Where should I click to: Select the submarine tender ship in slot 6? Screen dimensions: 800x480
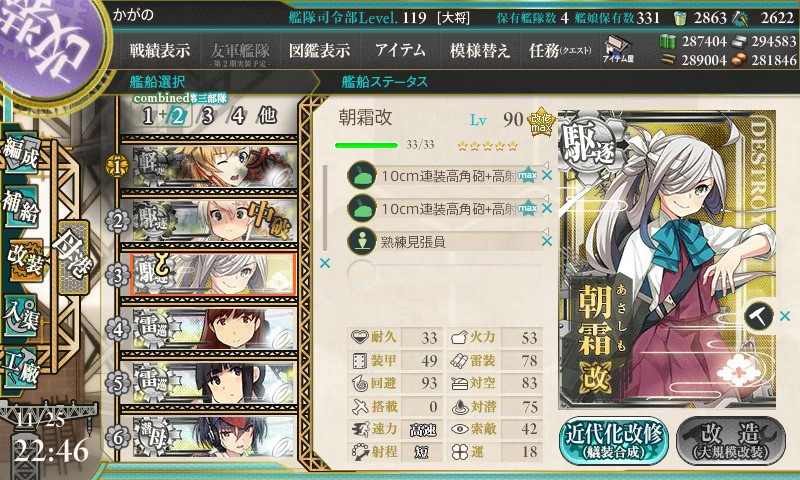pyautogui.click(x=213, y=437)
